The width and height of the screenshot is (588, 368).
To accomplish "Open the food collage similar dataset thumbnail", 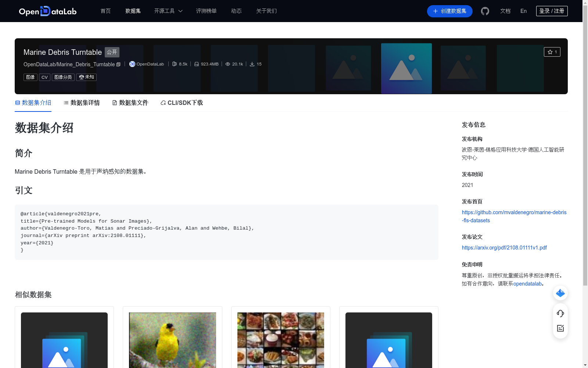I will (281, 340).
